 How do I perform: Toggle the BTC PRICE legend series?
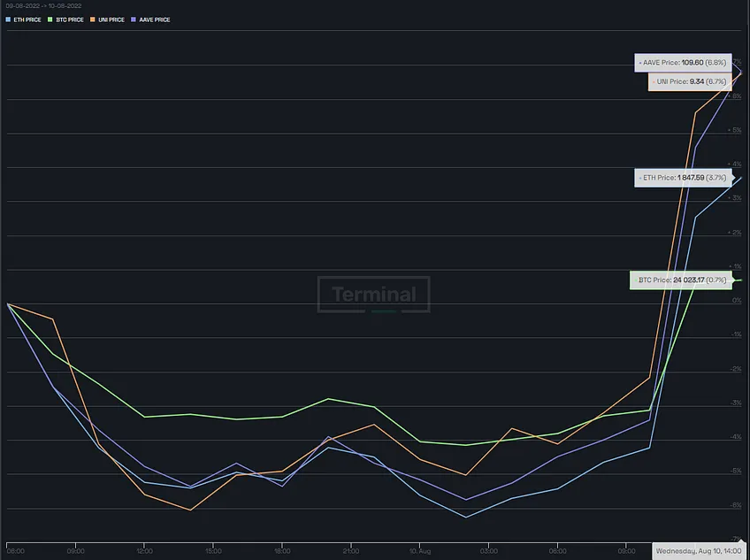tap(65, 19)
